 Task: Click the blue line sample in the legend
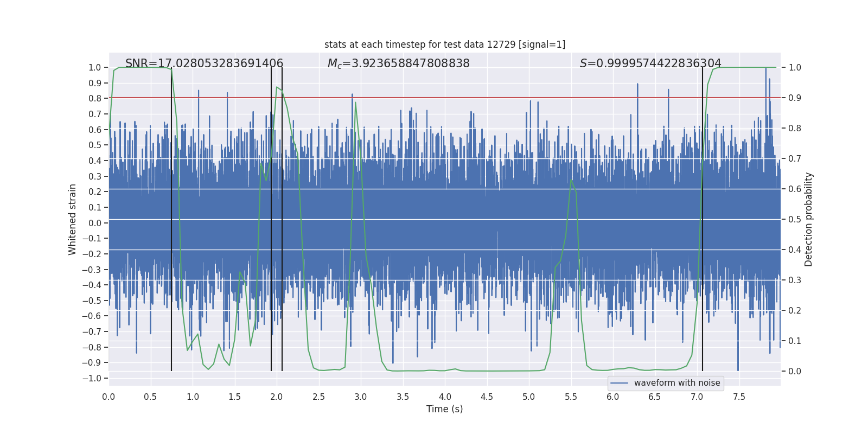tap(620, 383)
